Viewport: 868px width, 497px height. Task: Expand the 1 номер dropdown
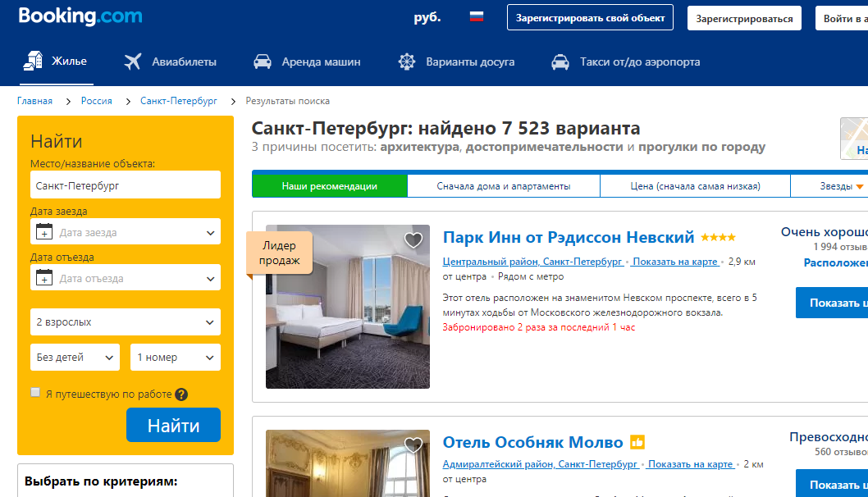point(176,358)
